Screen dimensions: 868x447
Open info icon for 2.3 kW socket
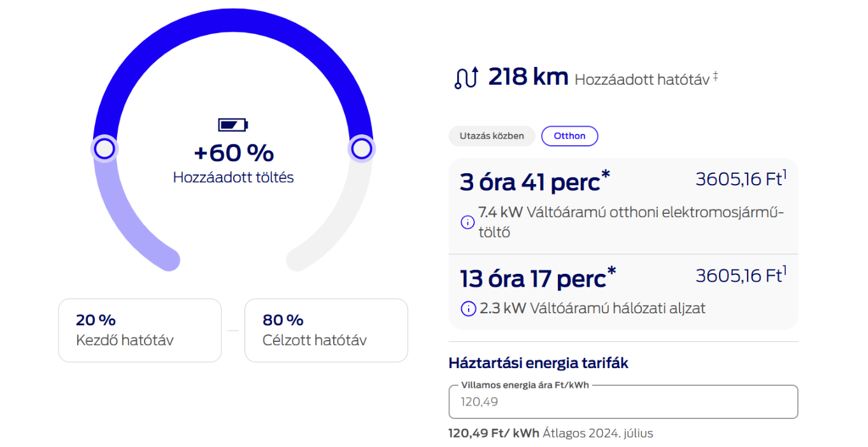(x=468, y=309)
